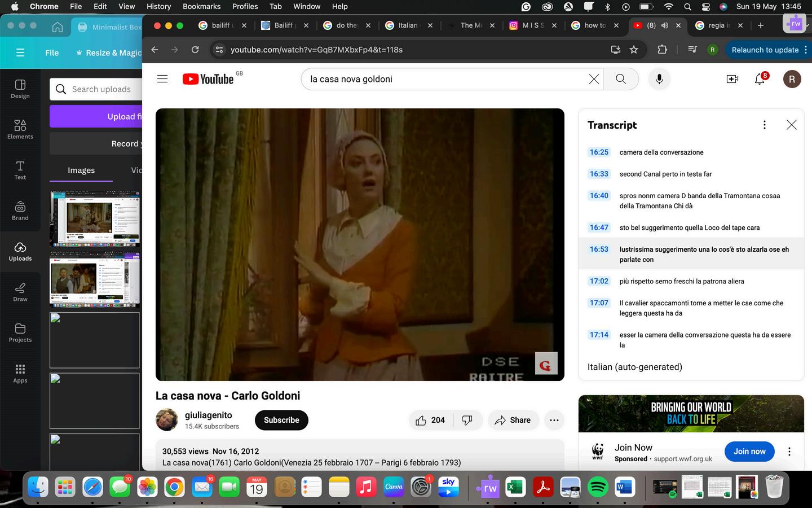The image size is (812, 508).
Task: Click Join now on WWF ad
Action: (x=749, y=452)
